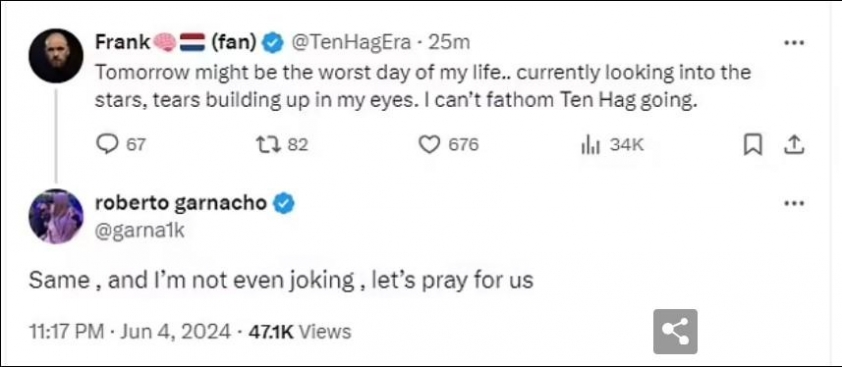Click the Frank (fan) display name
Image resolution: width=842 pixels, height=367 pixels.
click(x=176, y=42)
